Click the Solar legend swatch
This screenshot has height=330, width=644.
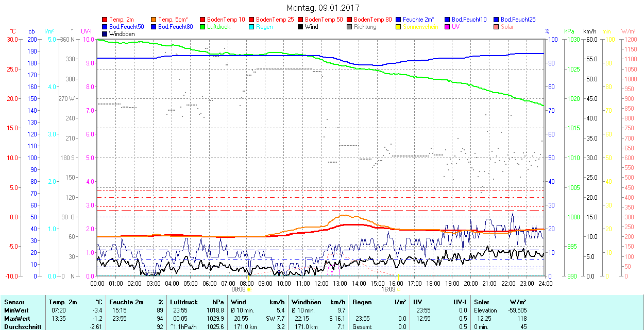pyautogui.click(x=497, y=27)
